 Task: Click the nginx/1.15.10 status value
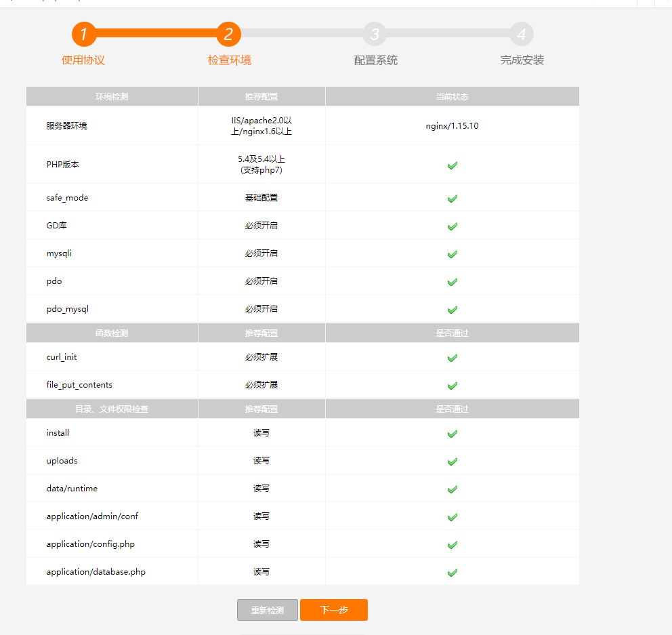pos(452,125)
